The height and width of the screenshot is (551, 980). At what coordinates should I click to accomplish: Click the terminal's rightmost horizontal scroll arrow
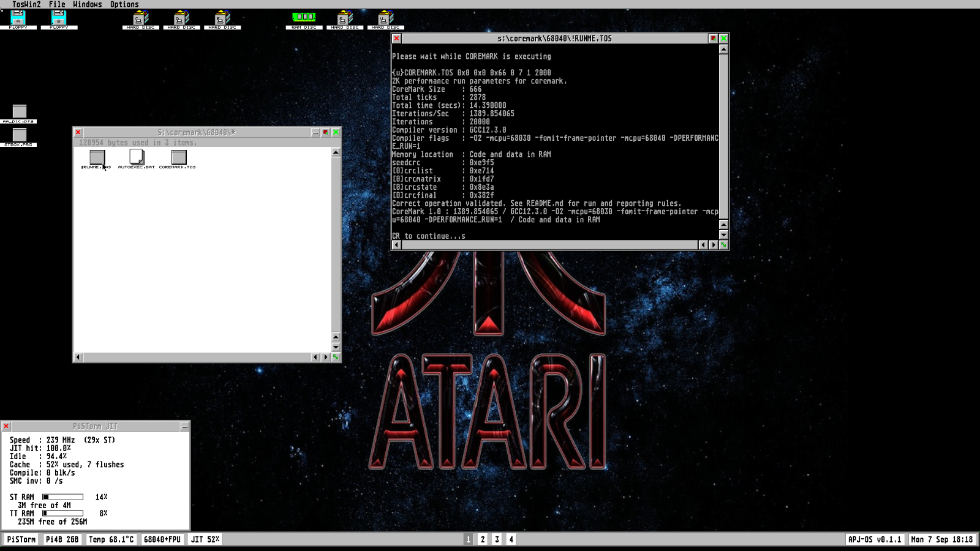[713, 245]
